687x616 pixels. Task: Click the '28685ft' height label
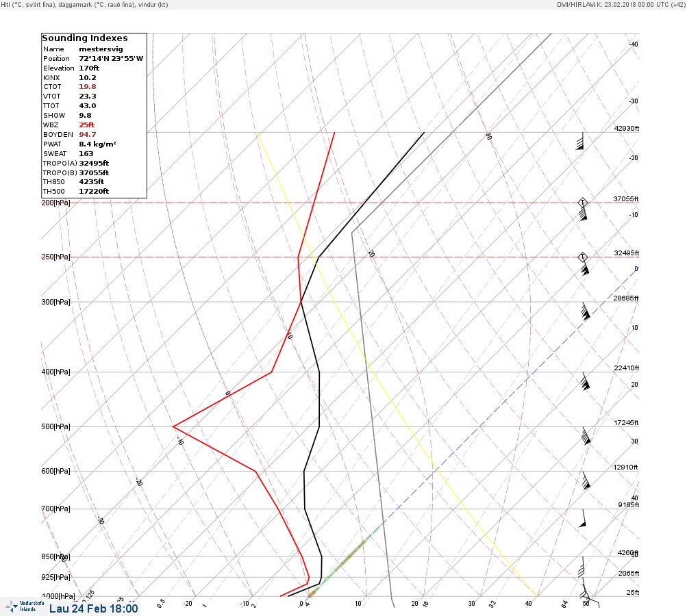click(626, 298)
